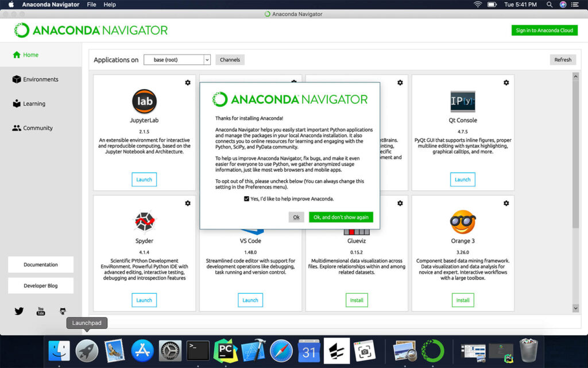588x368 pixels.
Task: Open Spotlight search in menu bar
Action: (x=550, y=5)
